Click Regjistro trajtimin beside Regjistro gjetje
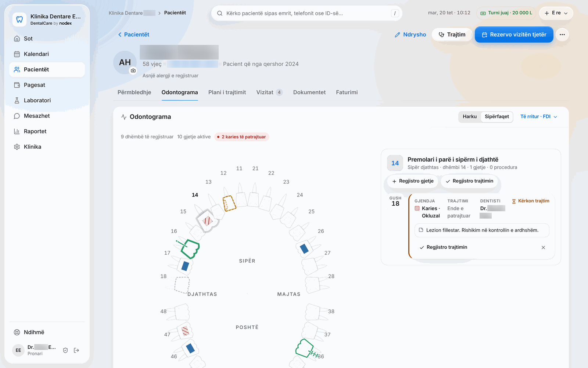This screenshot has height=368, width=588. pos(469,181)
